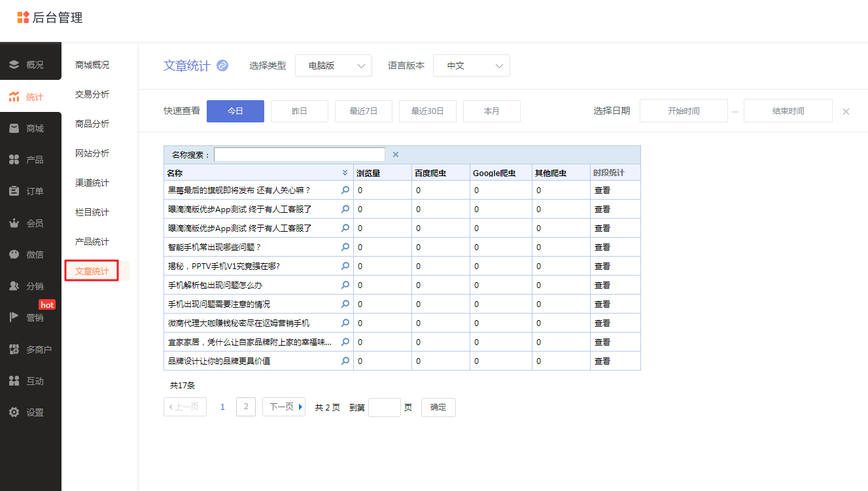Open the 互动 interaction sidebar icon

[14, 381]
